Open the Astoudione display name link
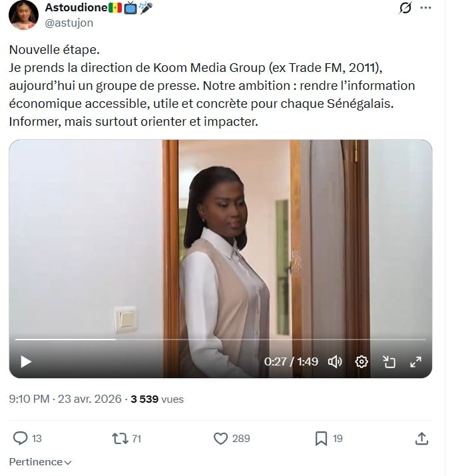 point(75,7)
